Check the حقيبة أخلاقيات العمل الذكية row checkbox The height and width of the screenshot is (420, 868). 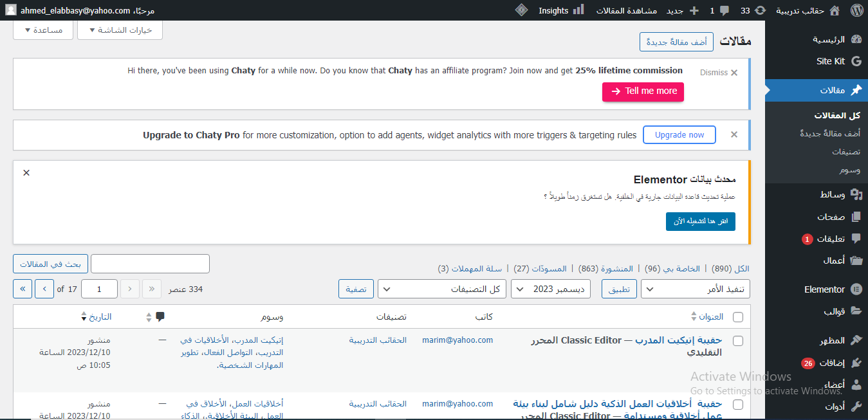737,405
